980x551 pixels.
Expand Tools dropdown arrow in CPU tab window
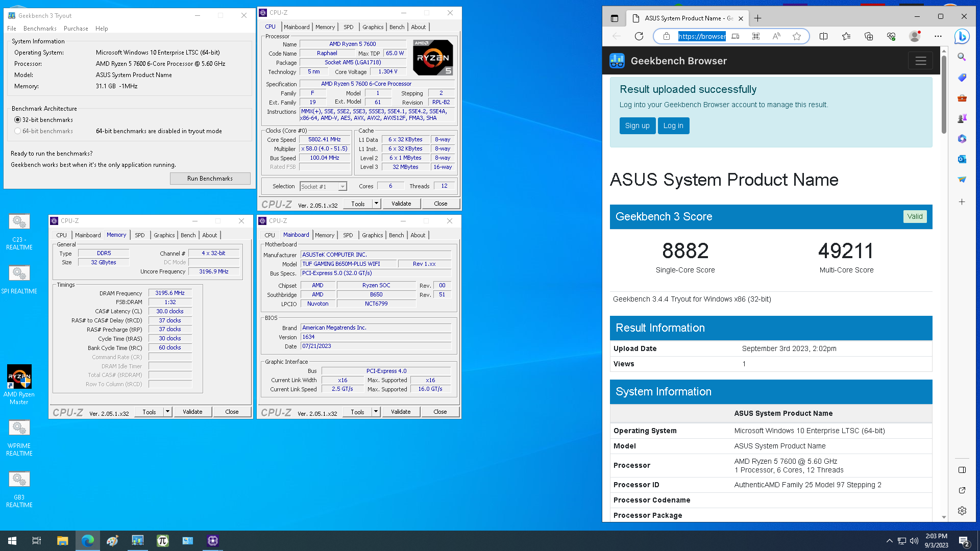(376, 204)
